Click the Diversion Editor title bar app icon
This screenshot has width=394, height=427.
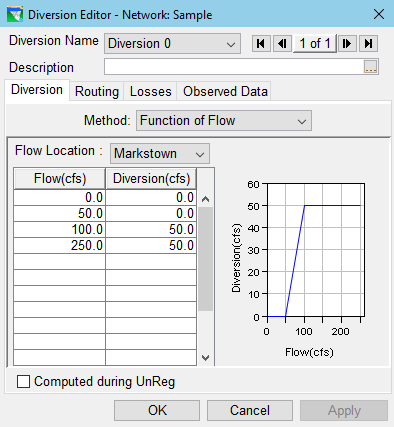tap(15, 14)
